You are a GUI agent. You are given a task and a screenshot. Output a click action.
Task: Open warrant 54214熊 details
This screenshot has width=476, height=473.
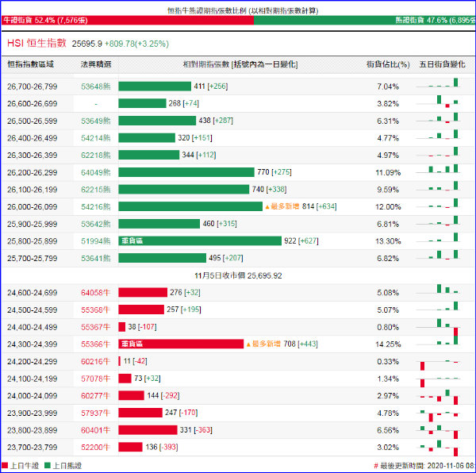click(x=96, y=138)
